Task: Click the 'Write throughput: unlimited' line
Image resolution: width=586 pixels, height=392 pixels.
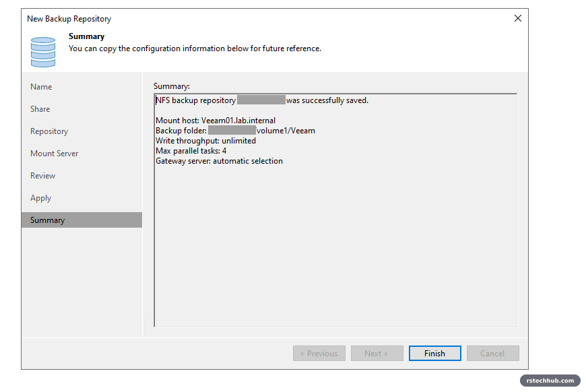Action: (x=205, y=141)
